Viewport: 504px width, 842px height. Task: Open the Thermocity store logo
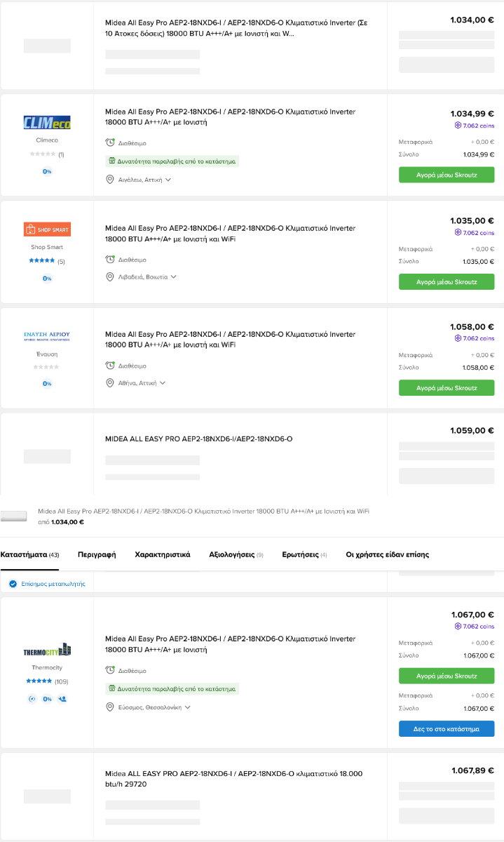pyautogui.click(x=47, y=650)
